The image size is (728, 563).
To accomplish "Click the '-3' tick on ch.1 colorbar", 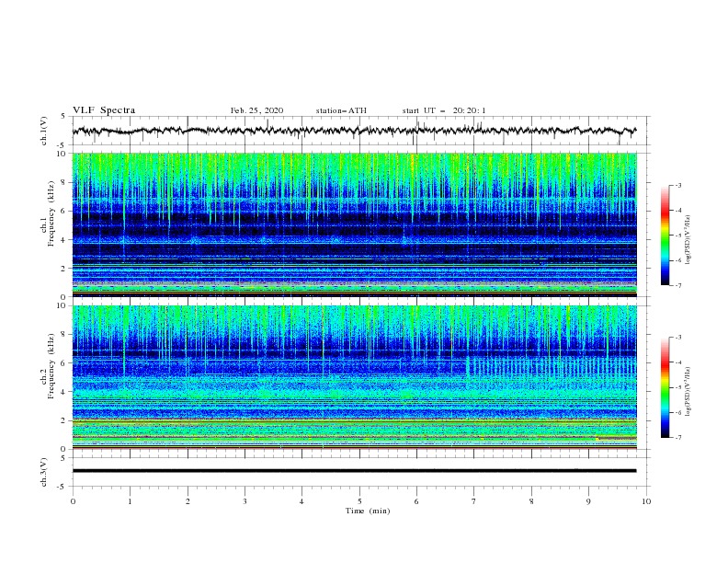I will click(677, 186).
